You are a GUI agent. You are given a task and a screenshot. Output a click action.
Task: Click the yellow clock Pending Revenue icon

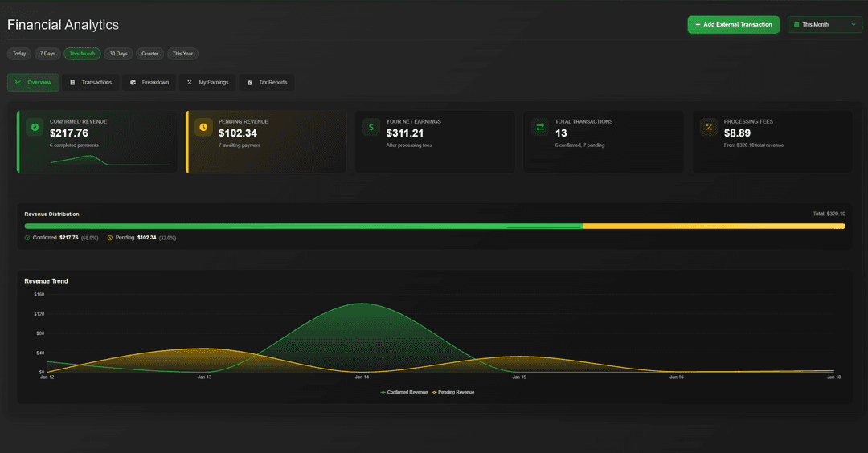coord(203,127)
